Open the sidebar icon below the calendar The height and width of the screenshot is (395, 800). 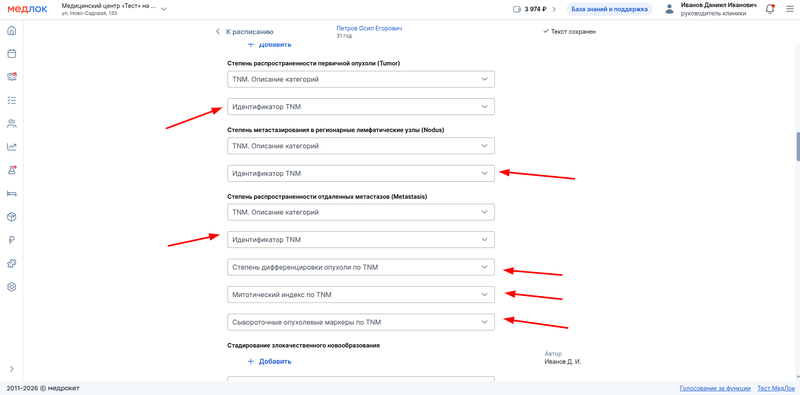pos(12,77)
